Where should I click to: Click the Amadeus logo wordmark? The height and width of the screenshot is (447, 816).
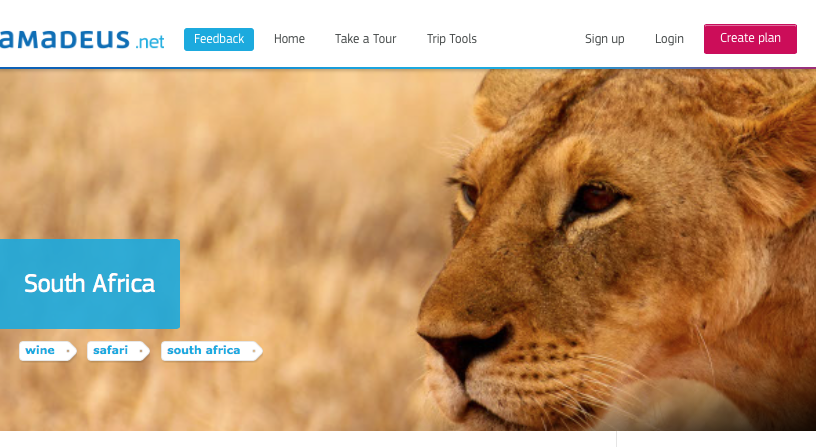click(x=65, y=40)
